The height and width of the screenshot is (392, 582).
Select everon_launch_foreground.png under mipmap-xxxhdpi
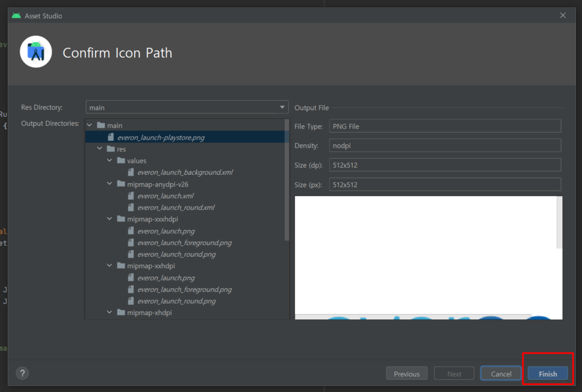pyautogui.click(x=184, y=243)
